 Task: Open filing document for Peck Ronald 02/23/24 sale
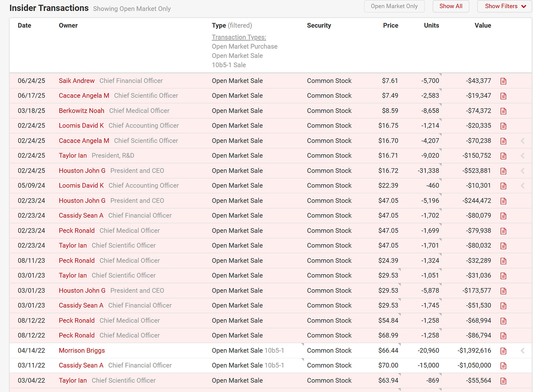tap(503, 231)
